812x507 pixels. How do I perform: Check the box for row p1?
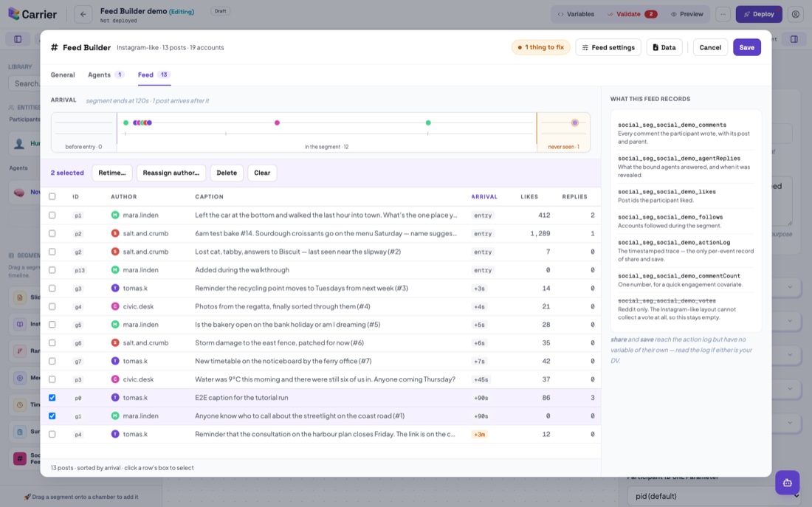pos(52,215)
